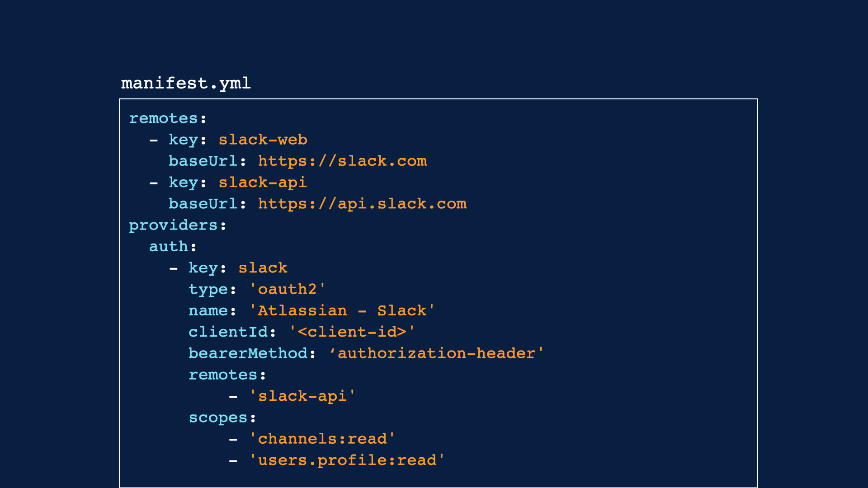
Task: Select the 'channels:read' scope
Action: tap(322, 439)
